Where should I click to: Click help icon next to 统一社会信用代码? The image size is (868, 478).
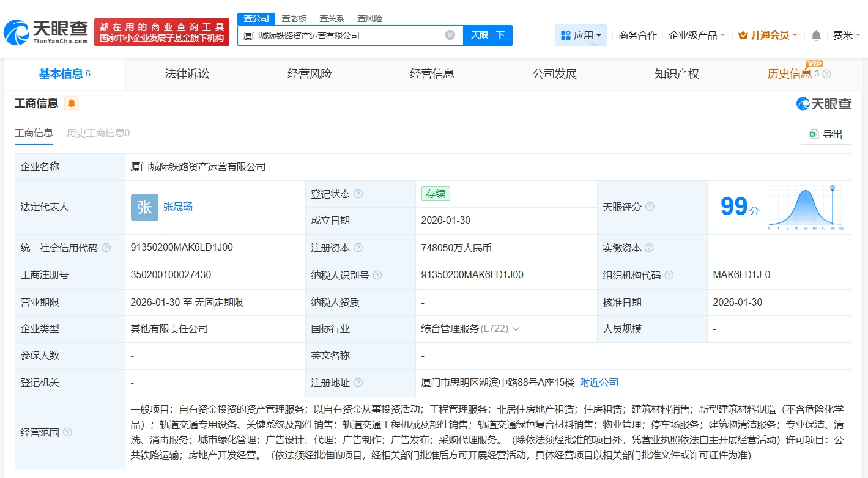(106, 248)
